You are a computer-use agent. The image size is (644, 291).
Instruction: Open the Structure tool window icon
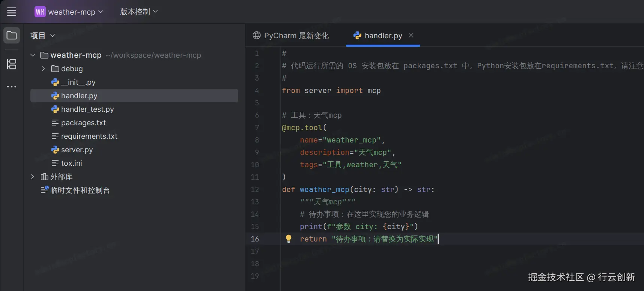click(12, 64)
